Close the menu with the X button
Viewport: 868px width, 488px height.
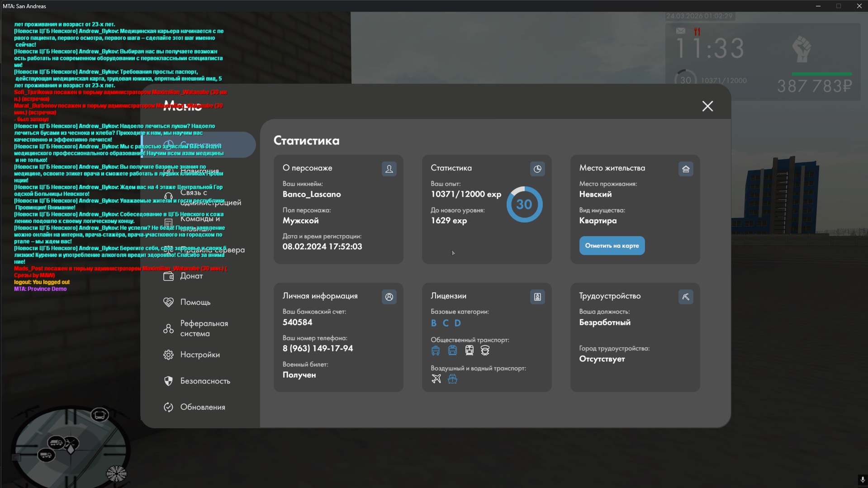(707, 106)
